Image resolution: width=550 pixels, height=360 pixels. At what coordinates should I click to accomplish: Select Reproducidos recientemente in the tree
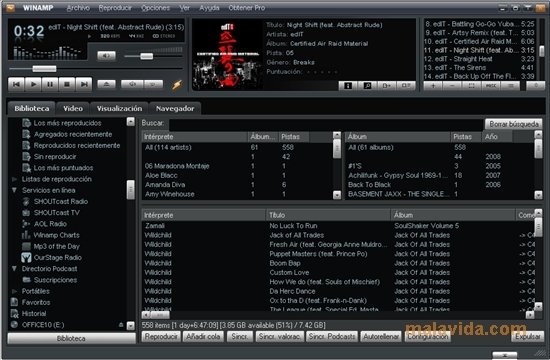coord(77,146)
